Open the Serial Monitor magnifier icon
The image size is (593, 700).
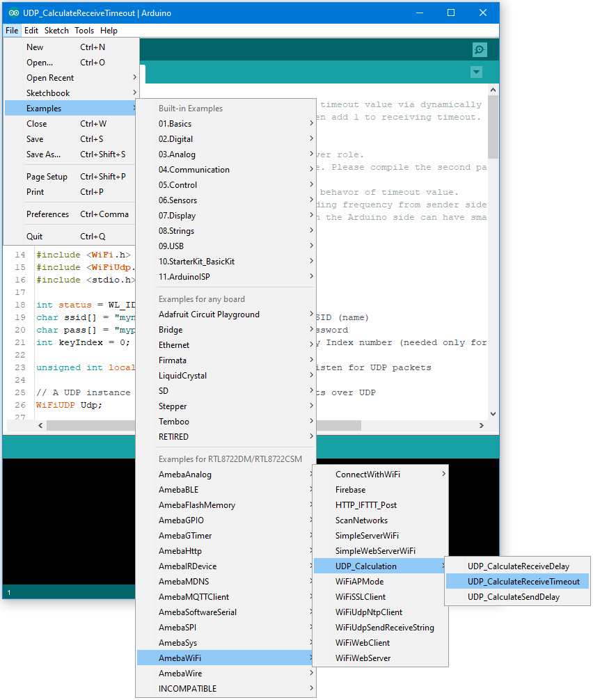click(x=480, y=49)
